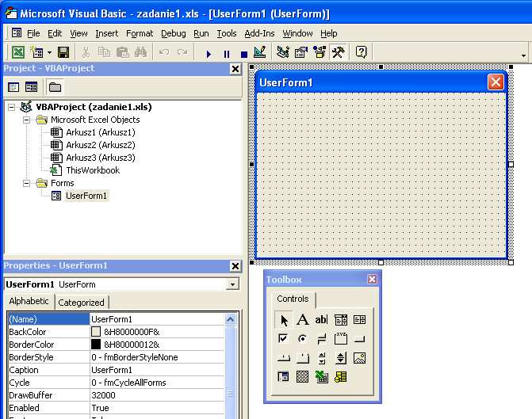Open the Add-Ins menu
The width and height of the screenshot is (532, 419).
tap(259, 33)
